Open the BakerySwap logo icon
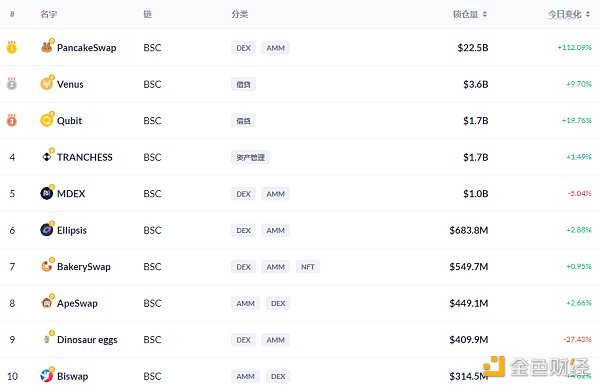Viewport: 600px width, 388px height. tap(47, 266)
